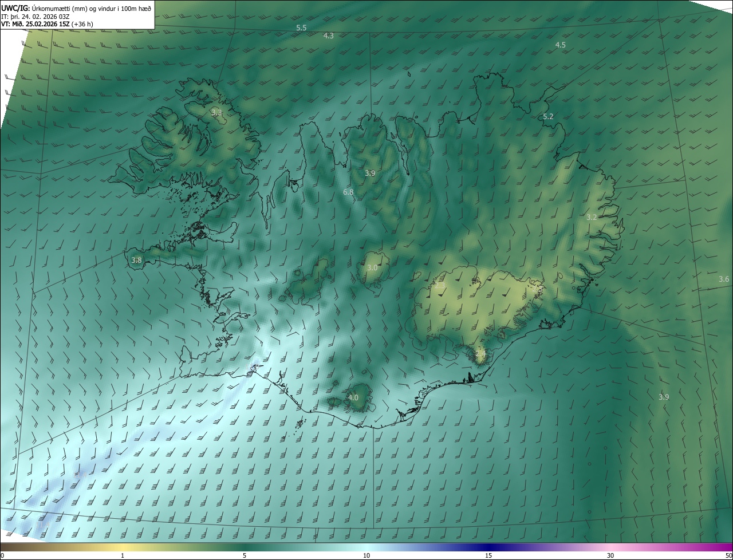Click the 3.2 value in east Iceland

592,217
